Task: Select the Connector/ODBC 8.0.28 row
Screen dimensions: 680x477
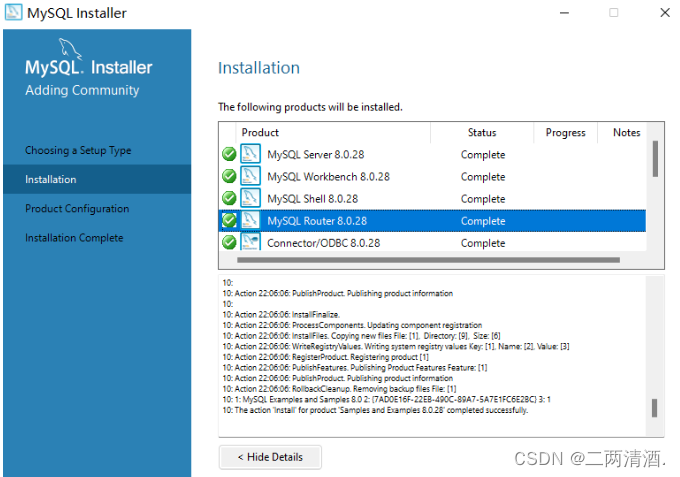Action: pyautogui.click(x=433, y=242)
